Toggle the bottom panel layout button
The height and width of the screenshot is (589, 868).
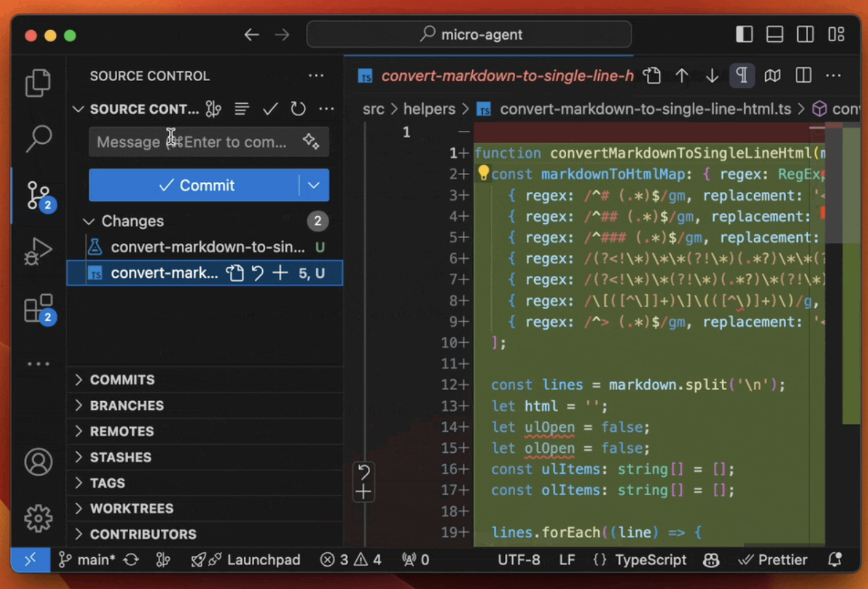coord(775,34)
